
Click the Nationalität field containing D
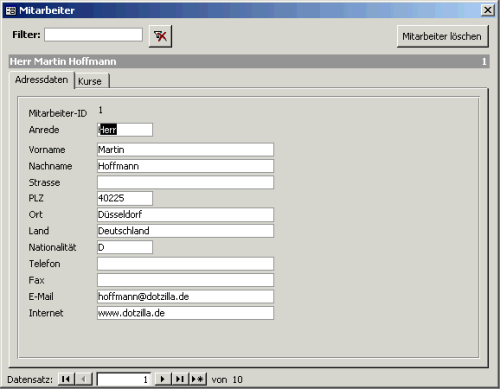[x=125, y=247]
